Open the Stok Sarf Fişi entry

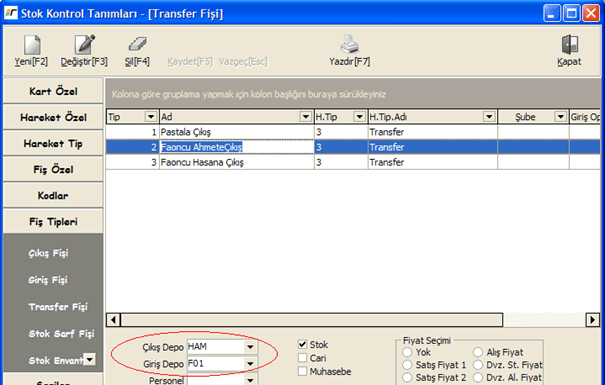(x=61, y=333)
